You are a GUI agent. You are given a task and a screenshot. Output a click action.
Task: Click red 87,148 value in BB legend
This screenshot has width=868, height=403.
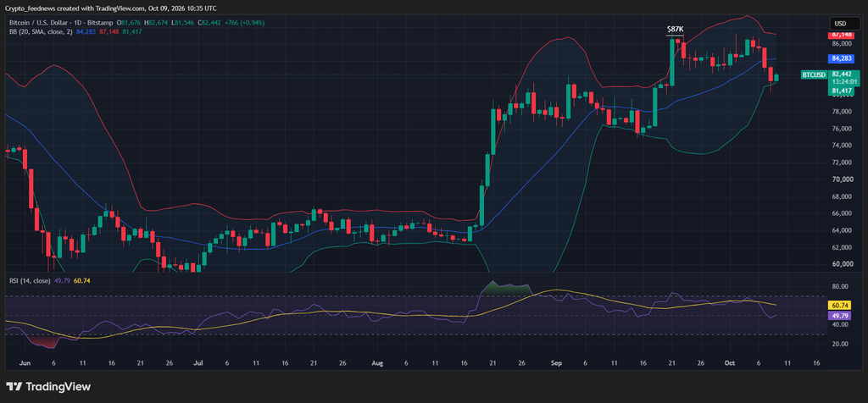click(x=108, y=31)
